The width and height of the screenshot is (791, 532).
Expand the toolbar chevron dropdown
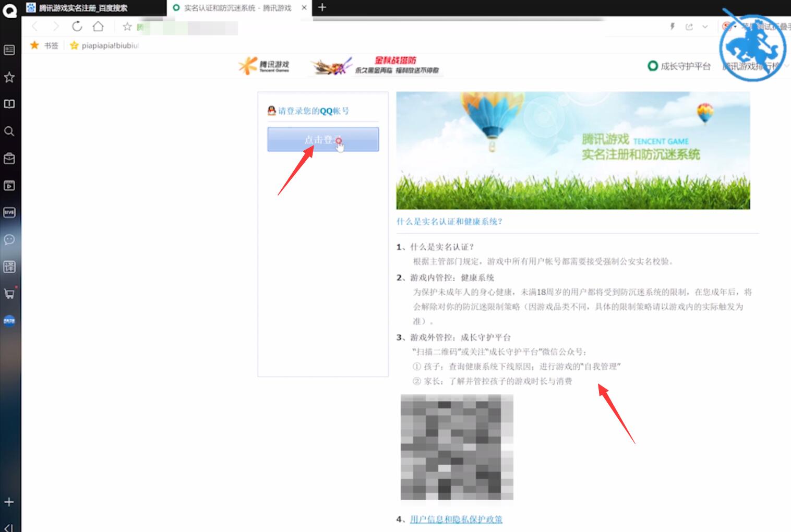tap(705, 27)
